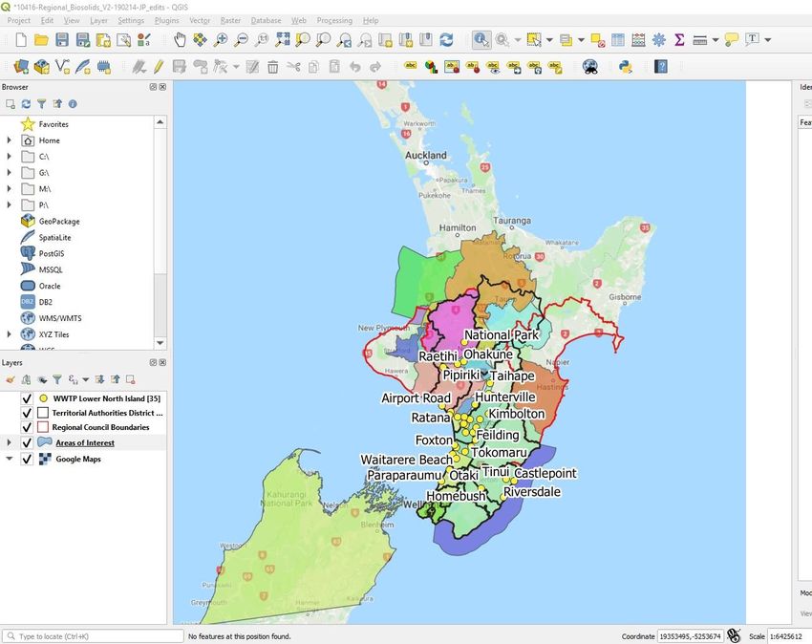Viewport: 812px width, 644px height.
Task: Toggle visibility of Google Maps layer
Action: click(27, 459)
